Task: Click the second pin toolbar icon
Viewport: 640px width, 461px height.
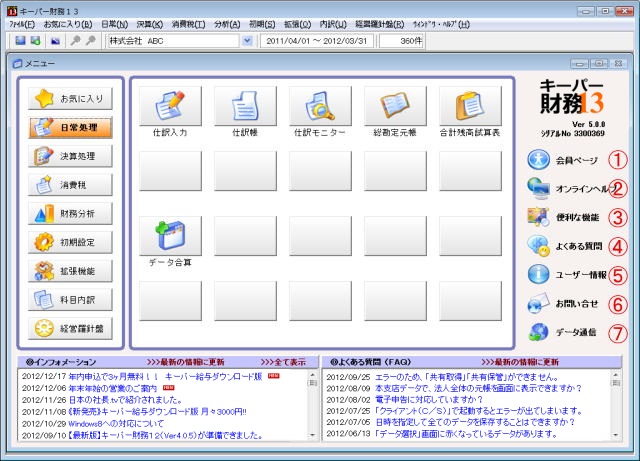Action: click(91, 40)
